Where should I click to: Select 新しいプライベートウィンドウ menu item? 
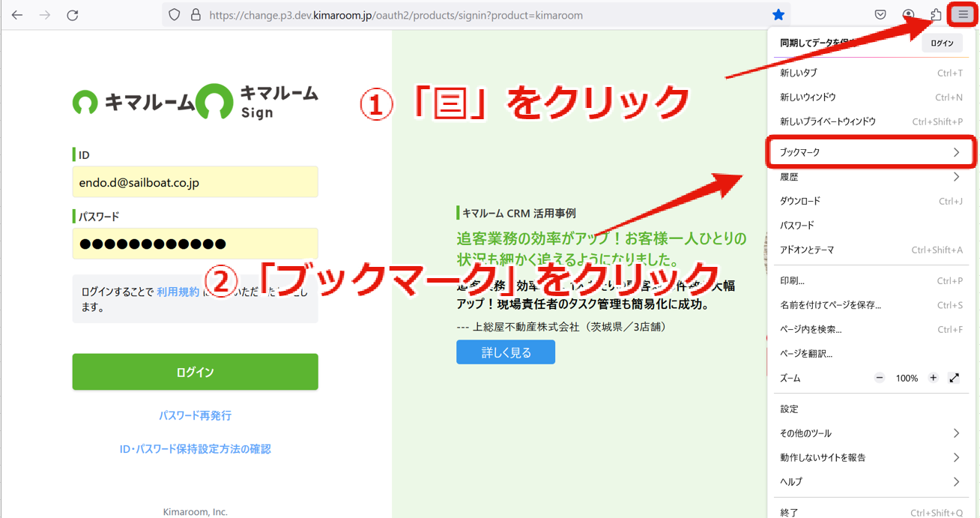tap(871, 121)
